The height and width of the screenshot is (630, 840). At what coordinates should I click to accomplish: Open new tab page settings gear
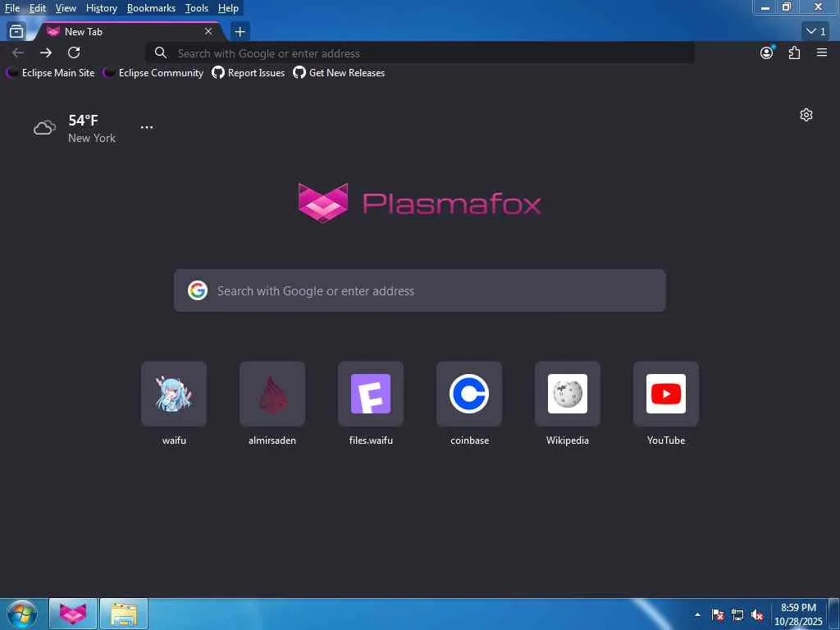(806, 115)
